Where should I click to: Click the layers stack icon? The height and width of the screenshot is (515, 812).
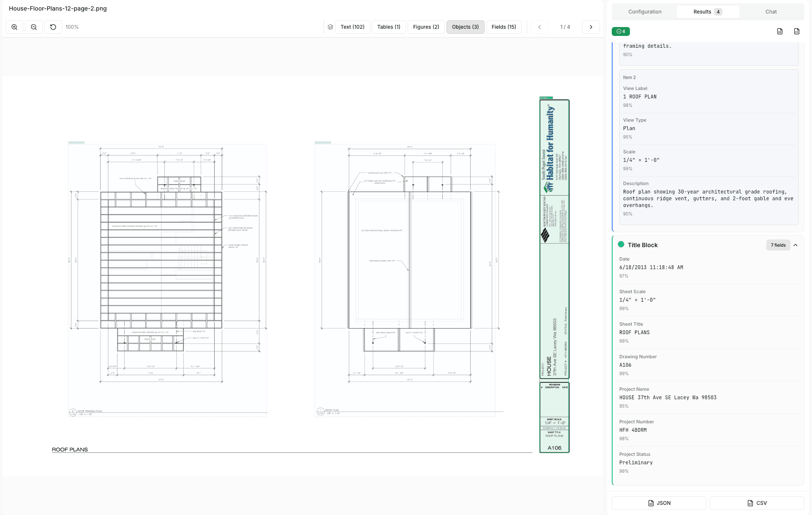pyautogui.click(x=330, y=27)
